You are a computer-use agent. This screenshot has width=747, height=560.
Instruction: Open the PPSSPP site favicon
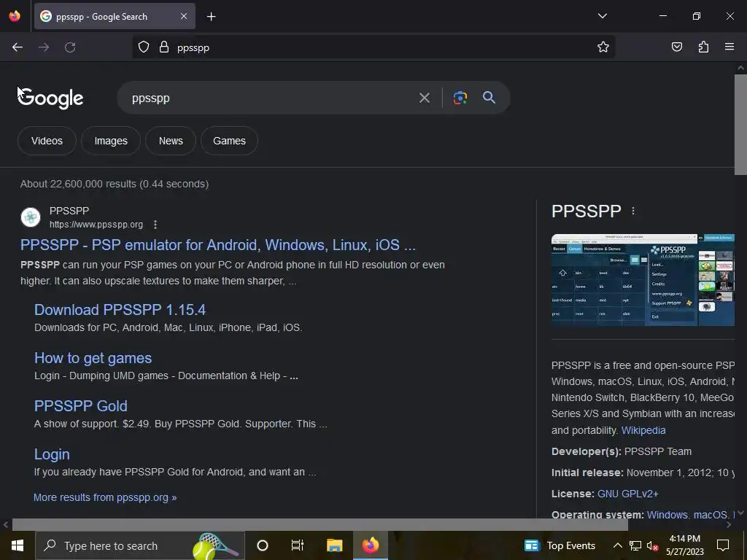31,217
